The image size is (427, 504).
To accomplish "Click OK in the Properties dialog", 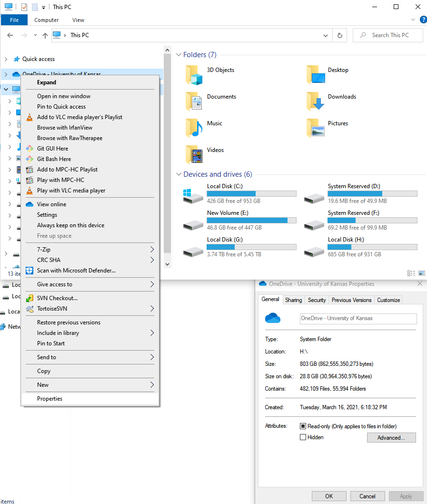I will pyautogui.click(x=329, y=496).
